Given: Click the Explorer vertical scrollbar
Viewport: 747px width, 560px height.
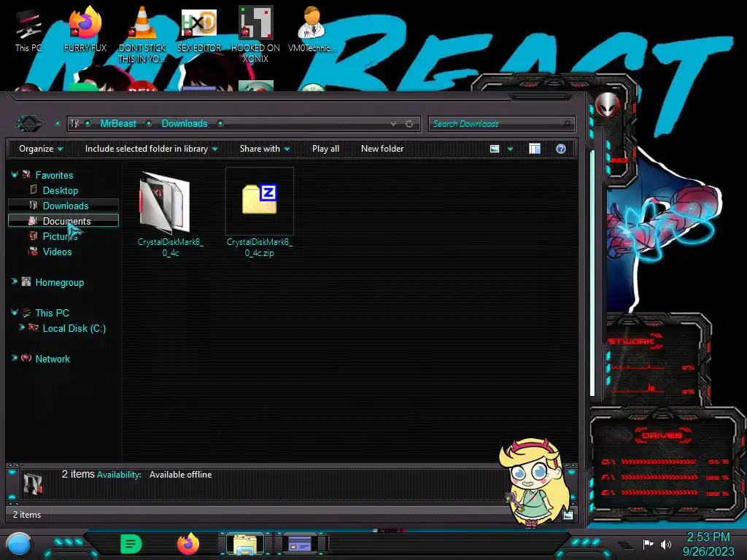Looking at the screenshot, I should (x=592, y=273).
